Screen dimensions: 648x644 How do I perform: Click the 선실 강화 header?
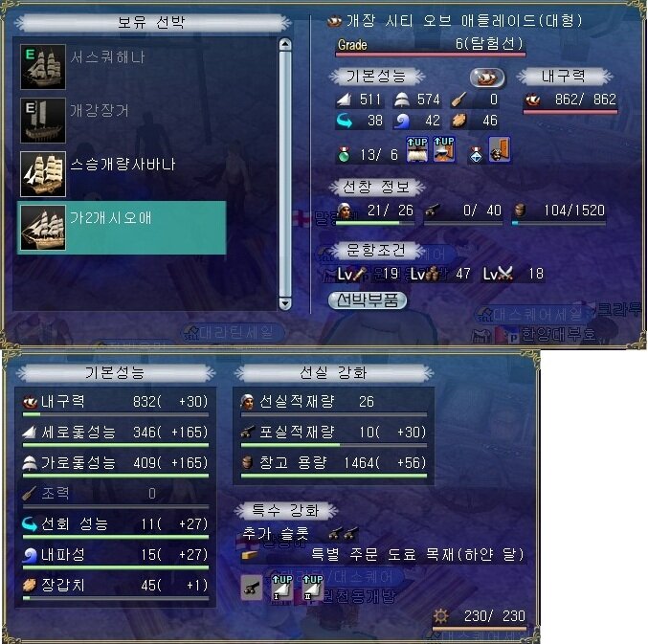point(333,372)
